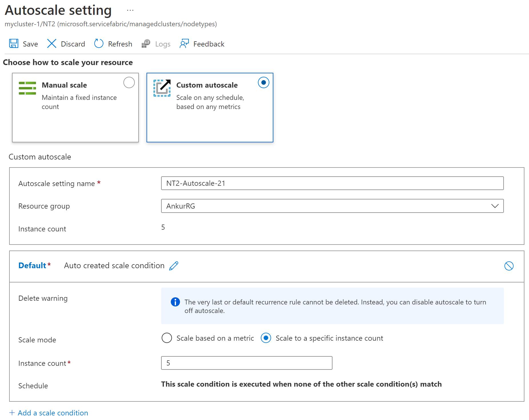Click the Discard X icon

(x=52, y=44)
